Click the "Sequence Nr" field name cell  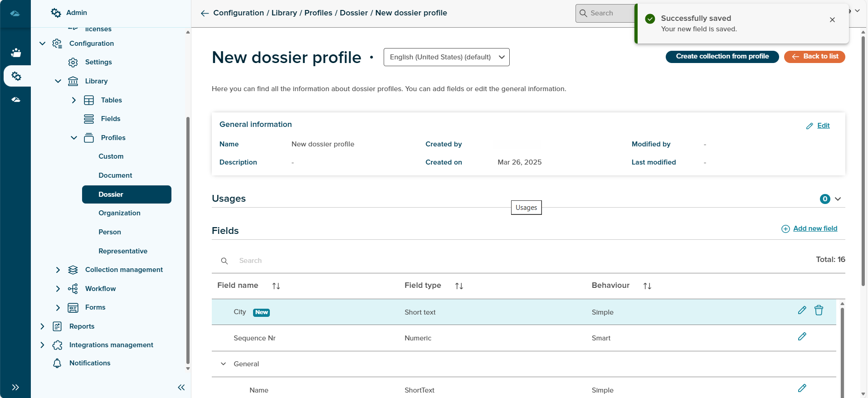tap(254, 338)
